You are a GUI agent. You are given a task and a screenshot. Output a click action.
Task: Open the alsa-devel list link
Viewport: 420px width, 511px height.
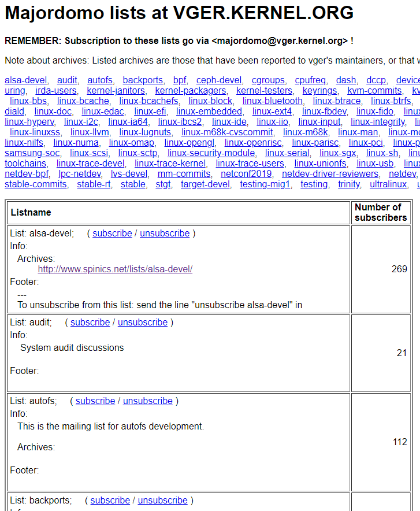point(26,80)
